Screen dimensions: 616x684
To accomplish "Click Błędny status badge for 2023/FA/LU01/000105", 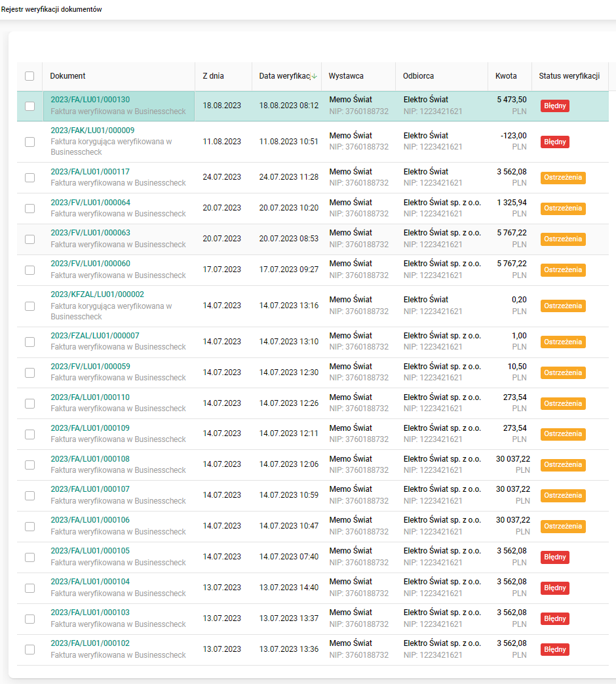I will [x=554, y=557].
